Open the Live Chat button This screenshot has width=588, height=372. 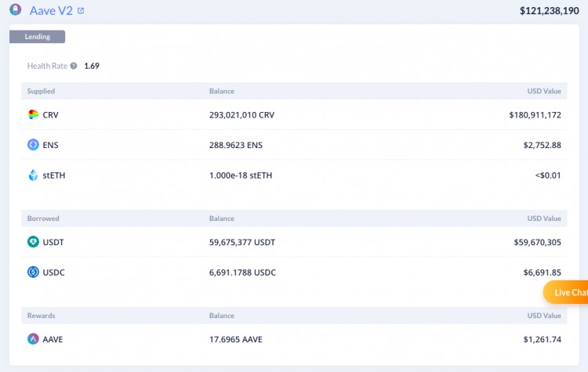(x=568, y=292)
